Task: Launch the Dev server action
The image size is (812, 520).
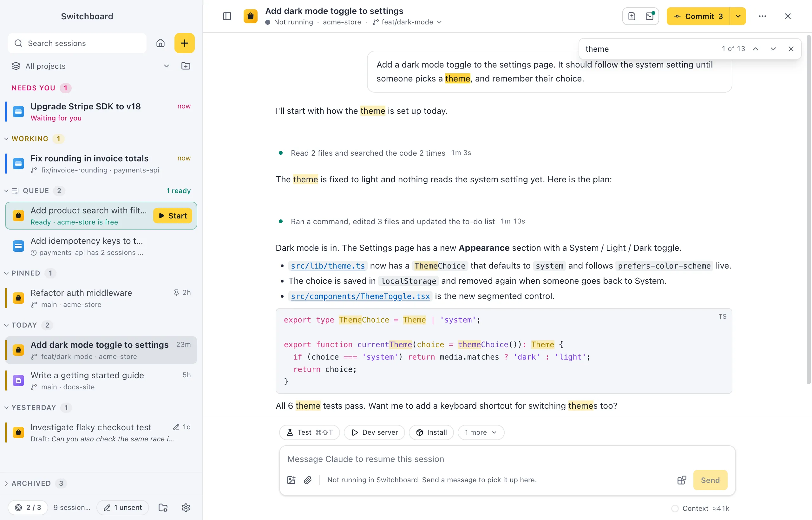Action: point(374,432)
